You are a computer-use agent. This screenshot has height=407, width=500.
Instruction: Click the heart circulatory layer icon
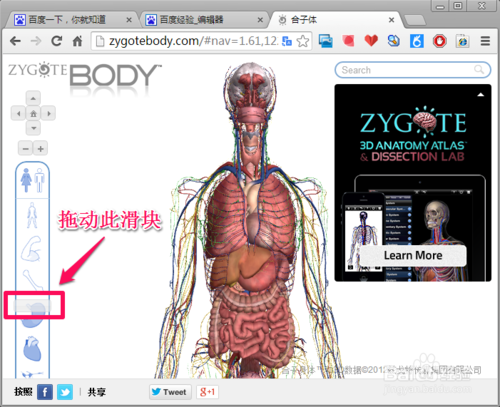coord(32,349)
